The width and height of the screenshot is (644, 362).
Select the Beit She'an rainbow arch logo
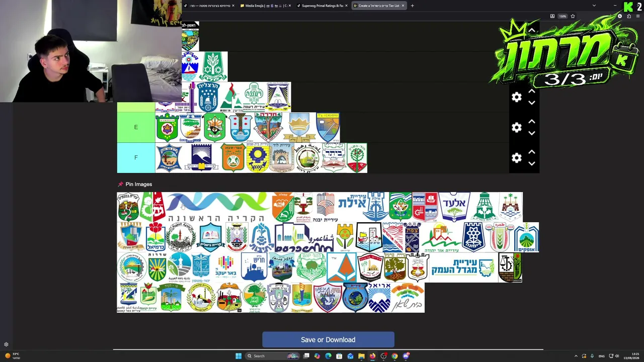click(408, 297)
